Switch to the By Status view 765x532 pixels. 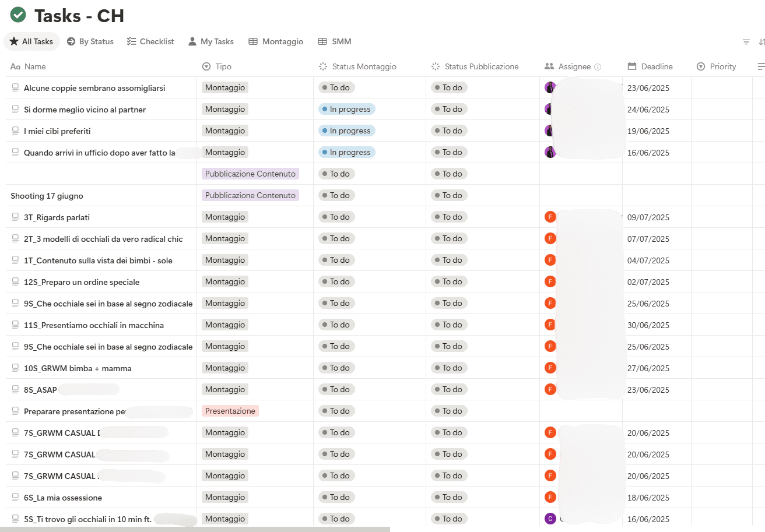(90, 41)
